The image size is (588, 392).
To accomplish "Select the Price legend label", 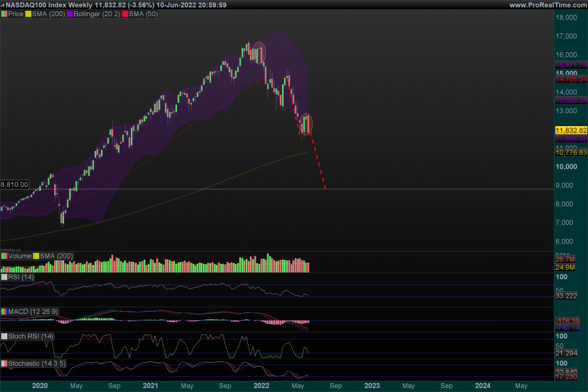I will tap(16, 14).
